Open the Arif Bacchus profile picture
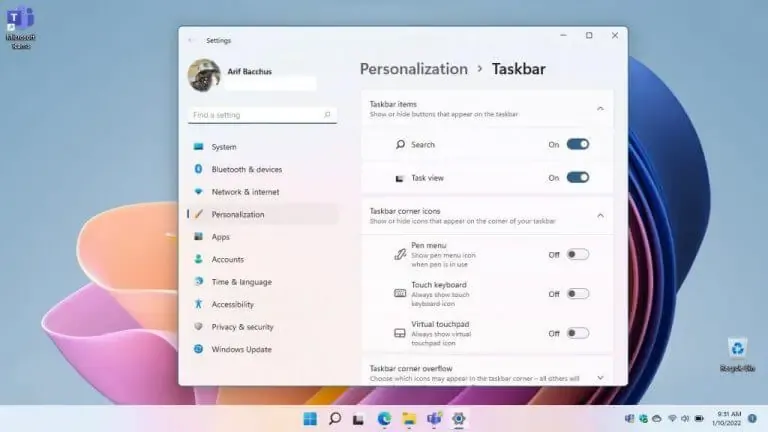This screenshot has height=432, width=768. coord(204,75)
